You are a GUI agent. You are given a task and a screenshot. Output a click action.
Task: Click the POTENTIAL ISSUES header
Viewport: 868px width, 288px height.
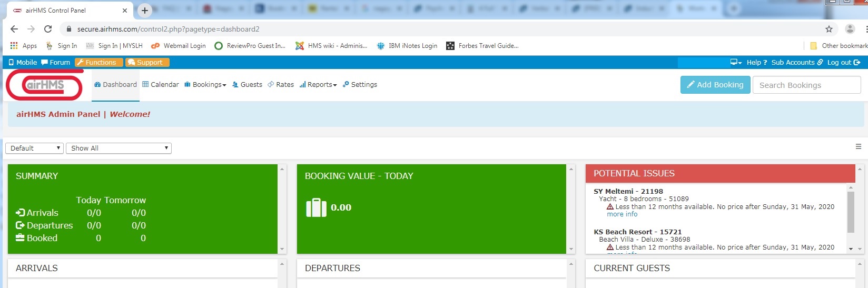pos(720,173)
